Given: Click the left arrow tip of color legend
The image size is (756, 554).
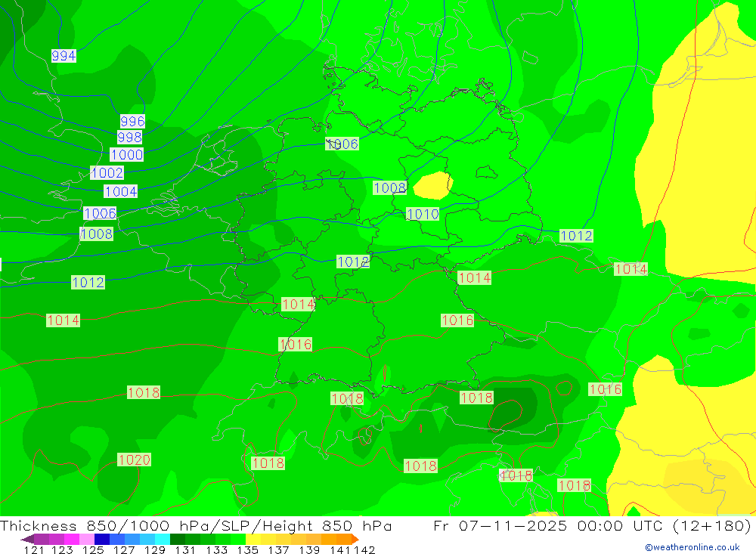Looking at the screenshot, I should [27, 540].
